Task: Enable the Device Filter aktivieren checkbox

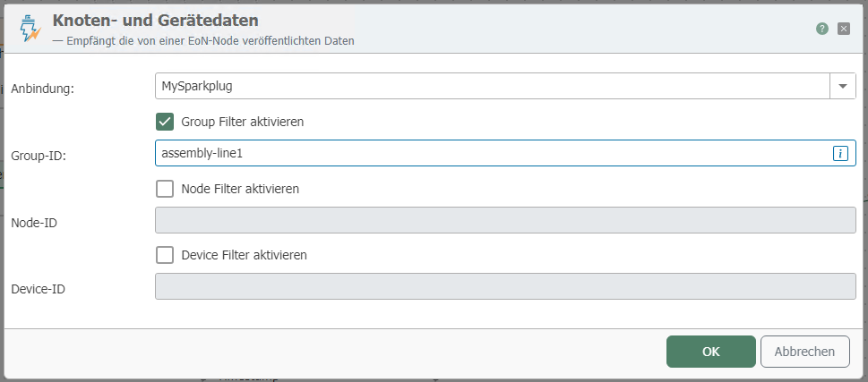Action: [x=165, y=255]
